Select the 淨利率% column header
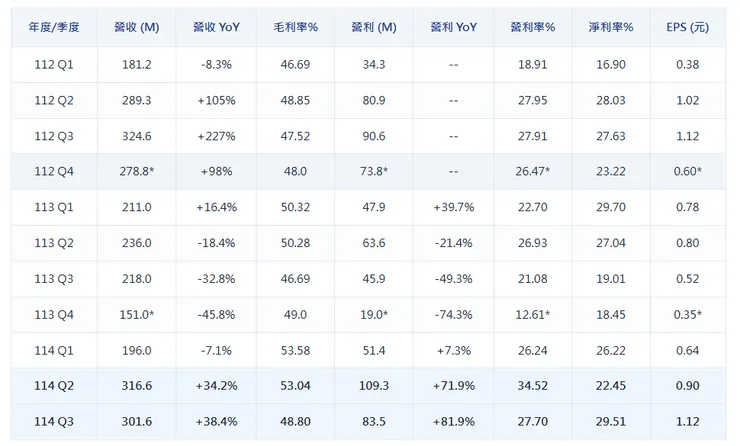 pos(611,27)
